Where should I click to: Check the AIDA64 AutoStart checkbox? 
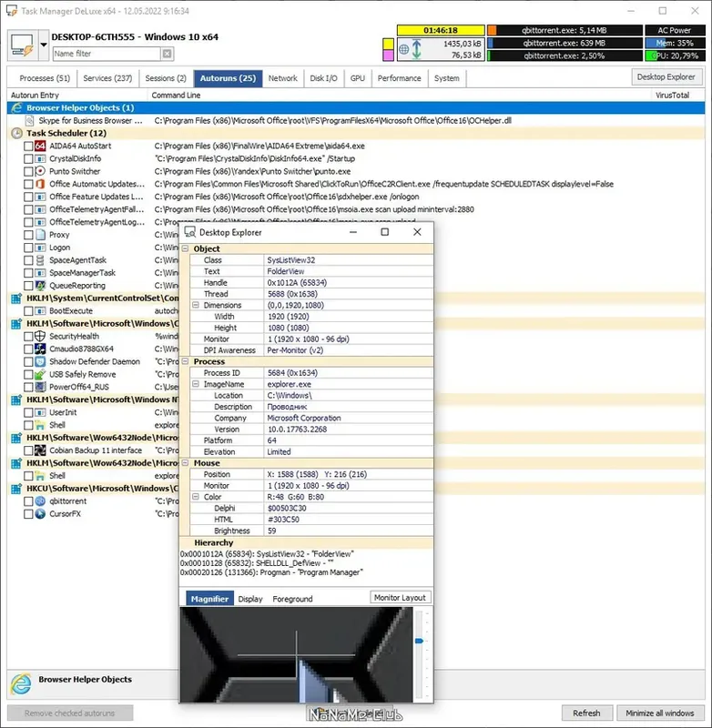(x=28, y=147)
